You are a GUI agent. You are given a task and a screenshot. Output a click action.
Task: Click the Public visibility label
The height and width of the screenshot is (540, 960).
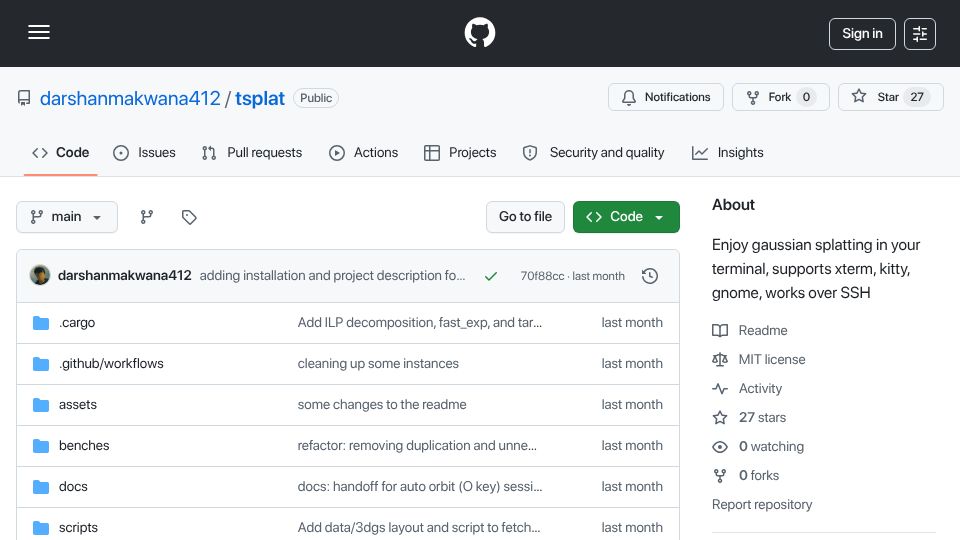point(316,98)
